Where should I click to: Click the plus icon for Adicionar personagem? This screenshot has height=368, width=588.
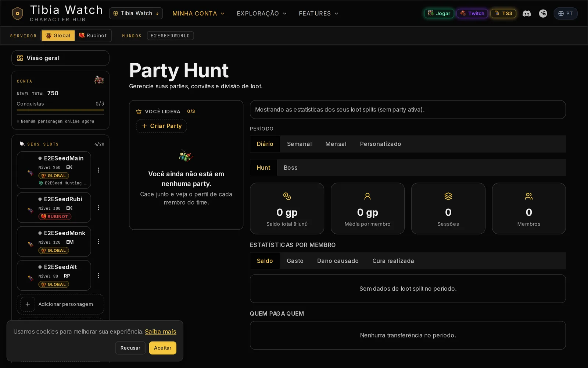coord(28,304)
